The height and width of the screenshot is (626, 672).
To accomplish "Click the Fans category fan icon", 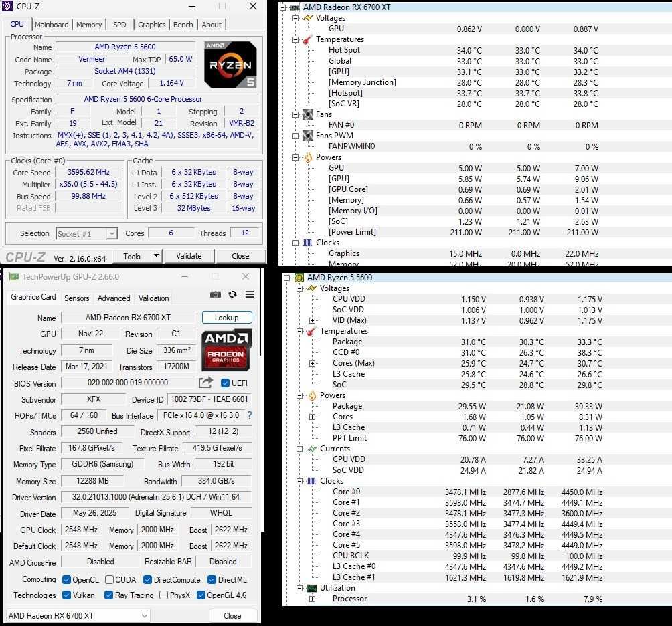I will (x=308, y=114).
